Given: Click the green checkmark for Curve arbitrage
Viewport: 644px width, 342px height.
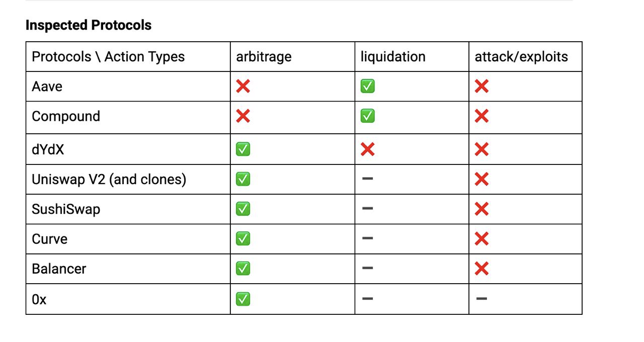Looking at the screenshot, I should (243, 239).
